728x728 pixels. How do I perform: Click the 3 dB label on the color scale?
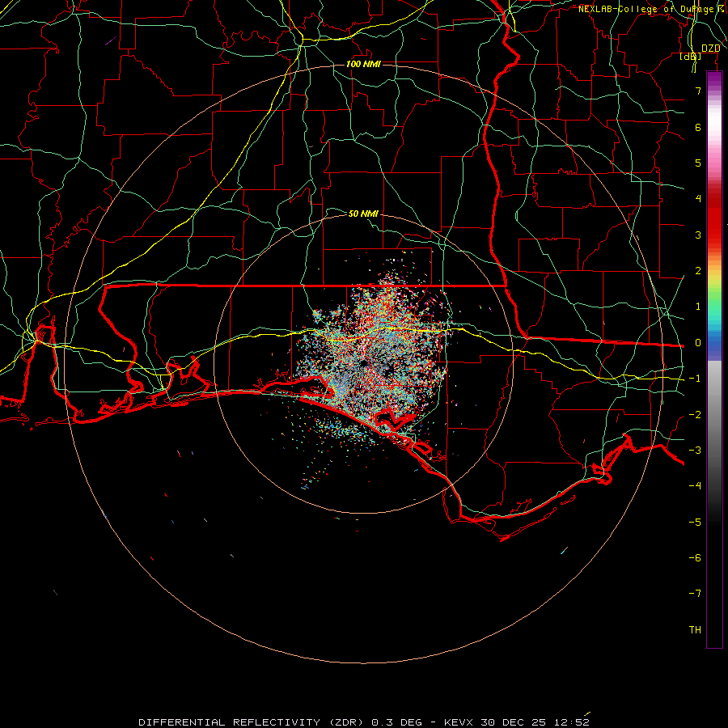[x=698, y=235]
